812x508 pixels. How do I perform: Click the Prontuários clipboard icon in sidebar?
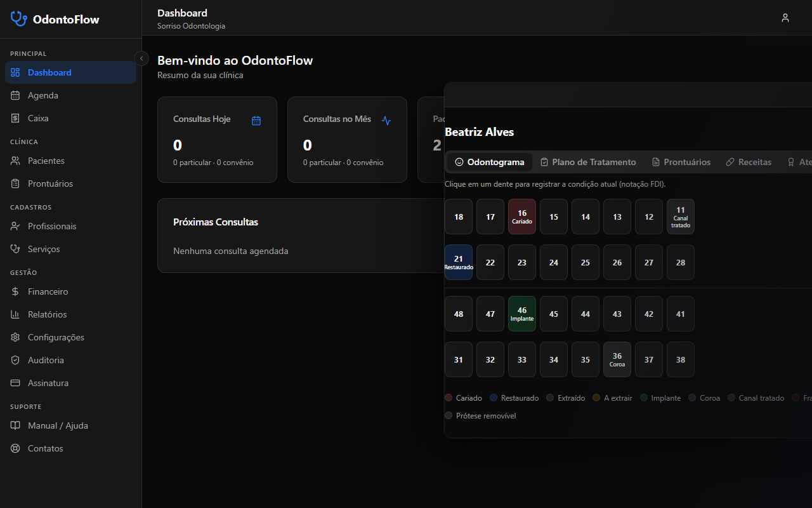16,184
